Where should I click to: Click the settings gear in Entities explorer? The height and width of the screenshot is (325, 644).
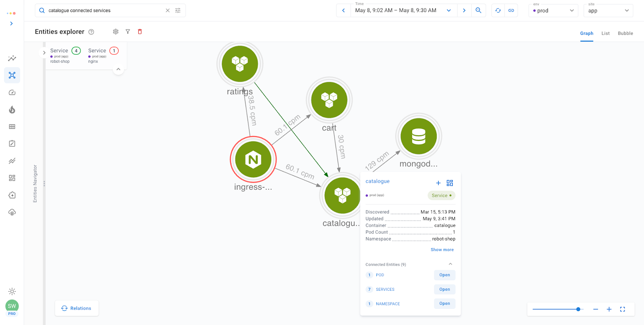[116, 32]
